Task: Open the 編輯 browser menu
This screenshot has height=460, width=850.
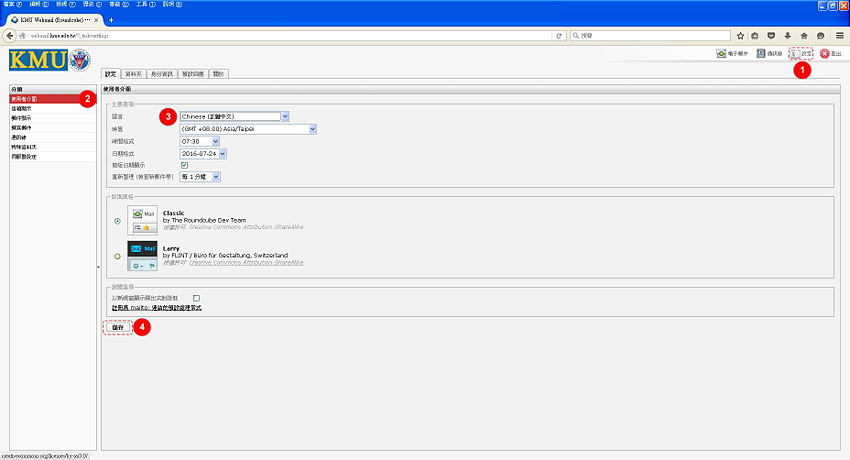Action: pos(39,4)
